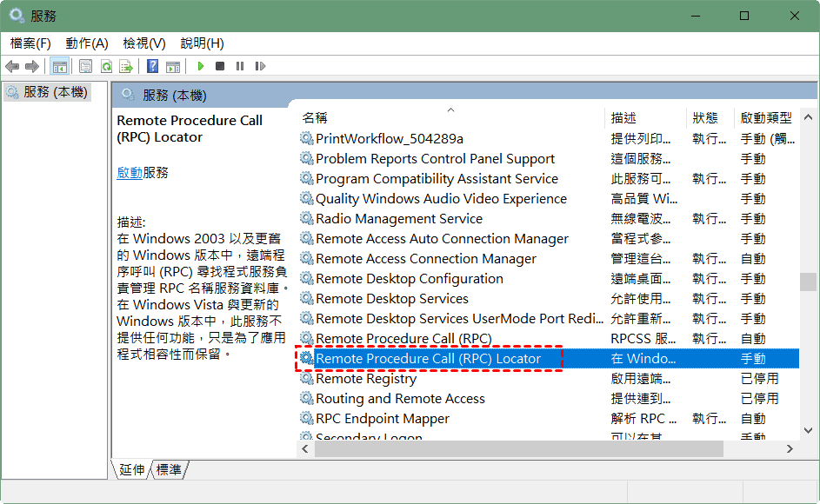Screen dimensions: 820x504
Task: Open the 檢視(V) menu
Action: [x=143, y=43]
